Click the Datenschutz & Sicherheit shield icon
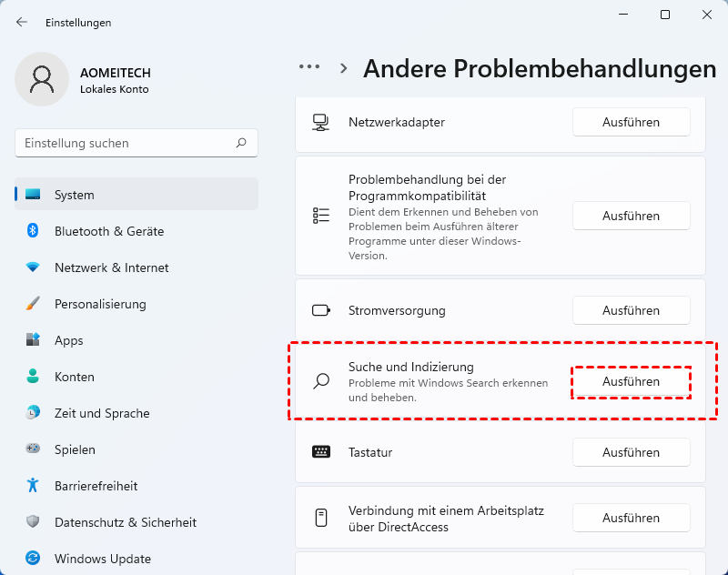The width and height of the screenshot is (728, 575). [x=33, y=522]
